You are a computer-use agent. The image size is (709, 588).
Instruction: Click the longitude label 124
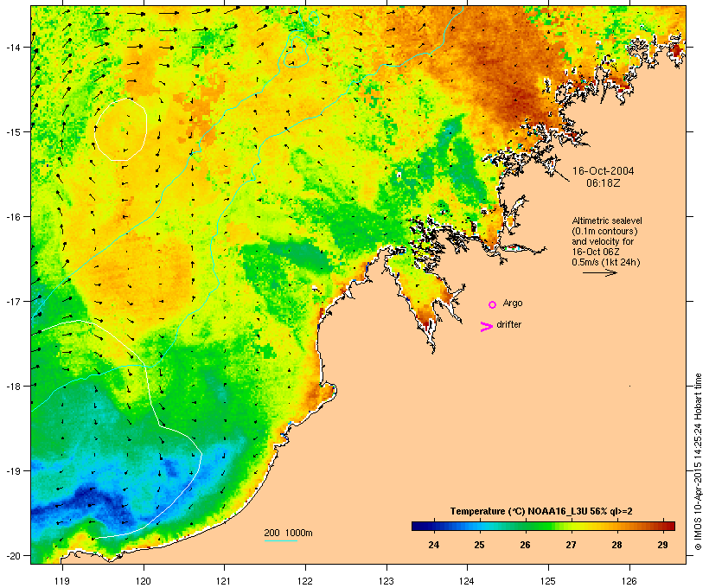click(x=467, y=581)
